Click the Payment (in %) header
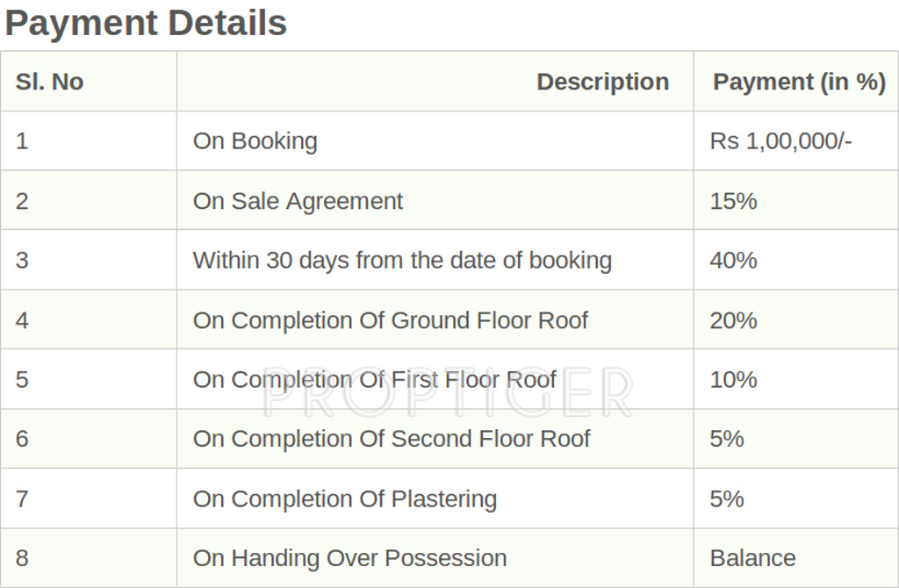899x588 pixels. click(798, 82)
